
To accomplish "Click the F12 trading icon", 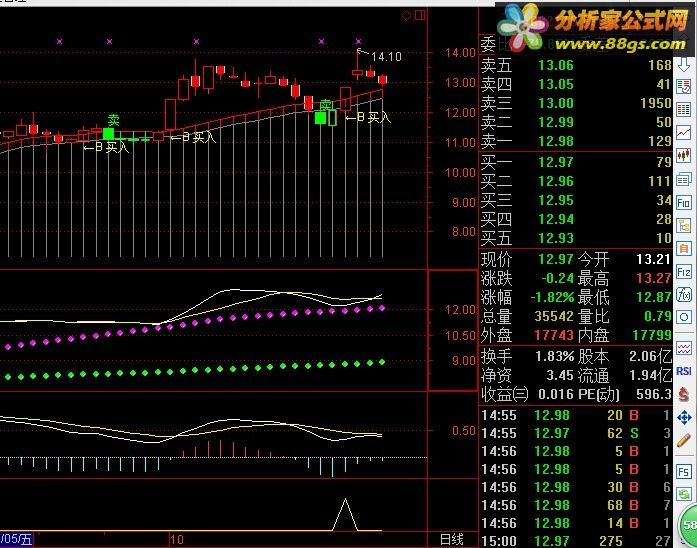I will [x=684, y=271].
